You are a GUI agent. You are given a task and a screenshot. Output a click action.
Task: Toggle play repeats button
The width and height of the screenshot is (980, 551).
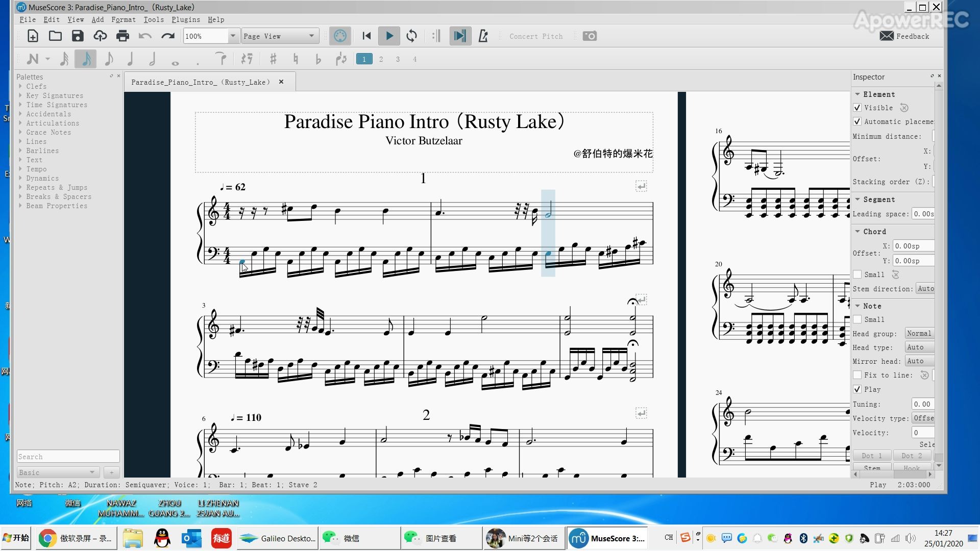click(x=436, y=36)
